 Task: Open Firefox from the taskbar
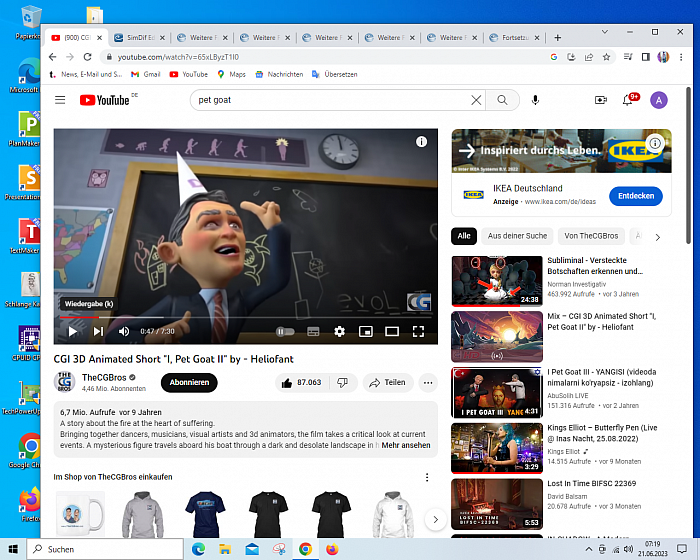pos(332,549)
